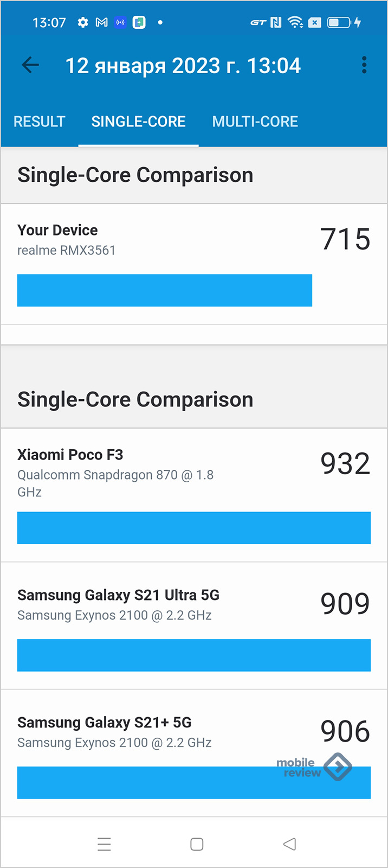The height and width of the screenshot is (868, 388).
Task: Tap the Wi-Fi status icon
Action: (295, 22)
